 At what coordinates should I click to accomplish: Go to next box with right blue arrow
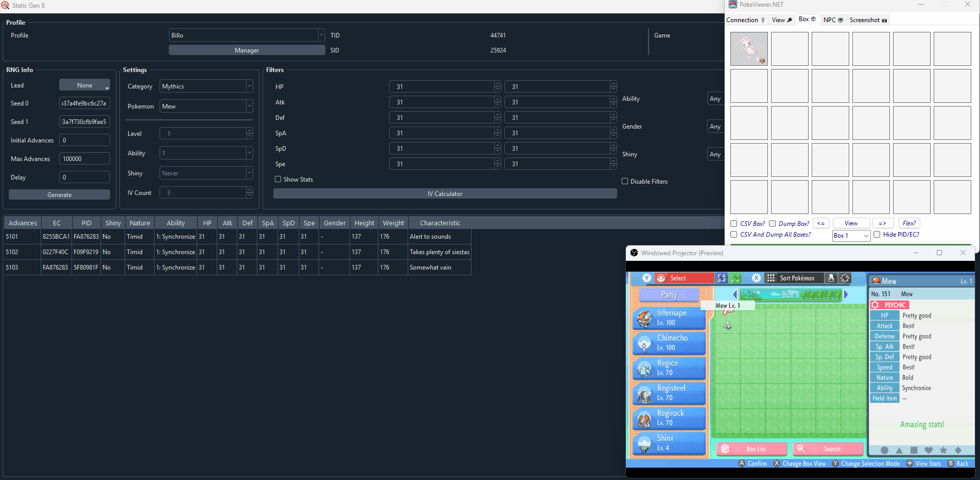(846, 295)
